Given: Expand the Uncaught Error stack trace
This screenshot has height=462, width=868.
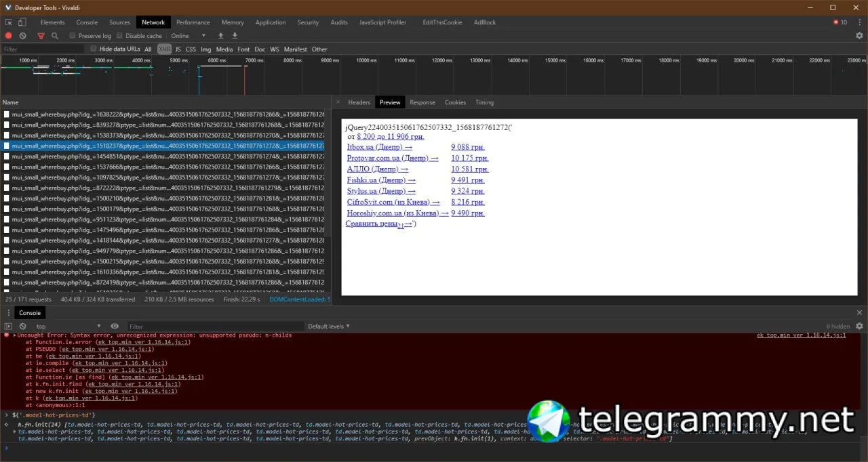Looking at the screenshot, I should pyautogui.click(x=15, y=335).
